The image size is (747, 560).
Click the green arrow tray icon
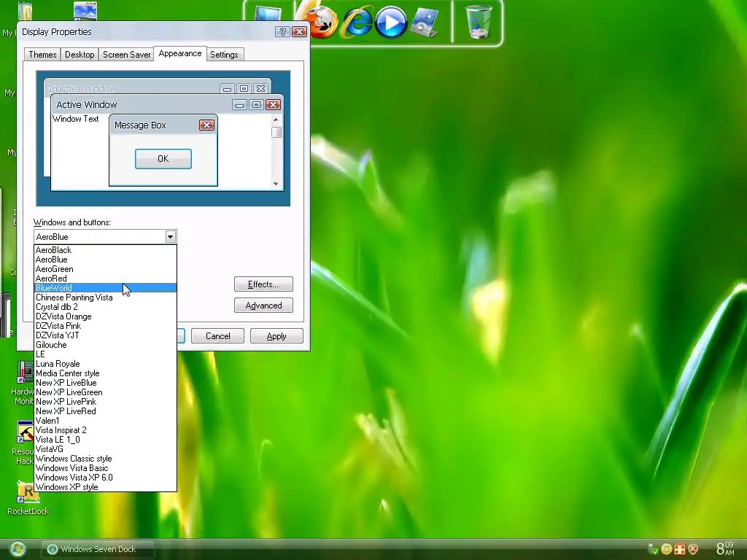pos(653,549)
